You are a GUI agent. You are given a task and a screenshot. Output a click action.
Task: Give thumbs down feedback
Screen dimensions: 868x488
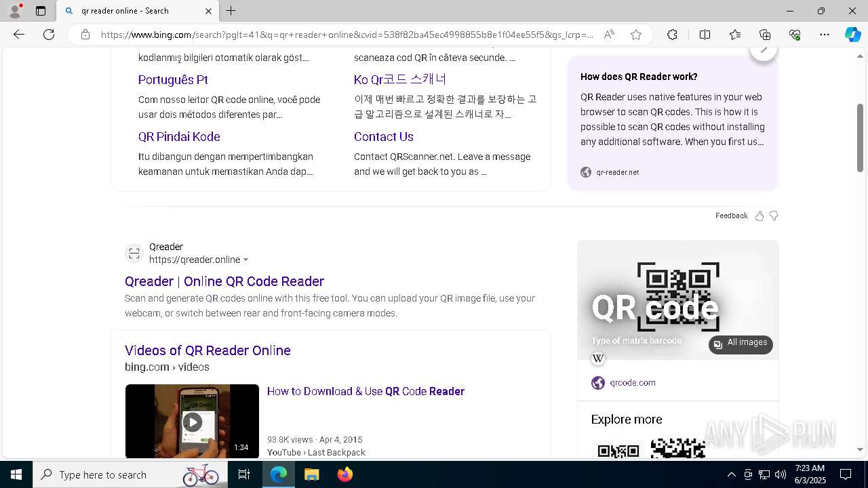(774, 216)
